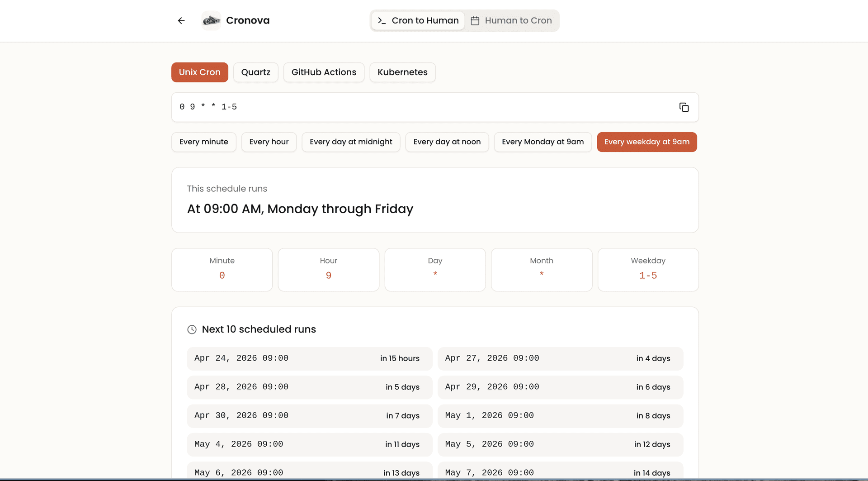
Task: Choose the Quartz format
Action: coord(256,72)
